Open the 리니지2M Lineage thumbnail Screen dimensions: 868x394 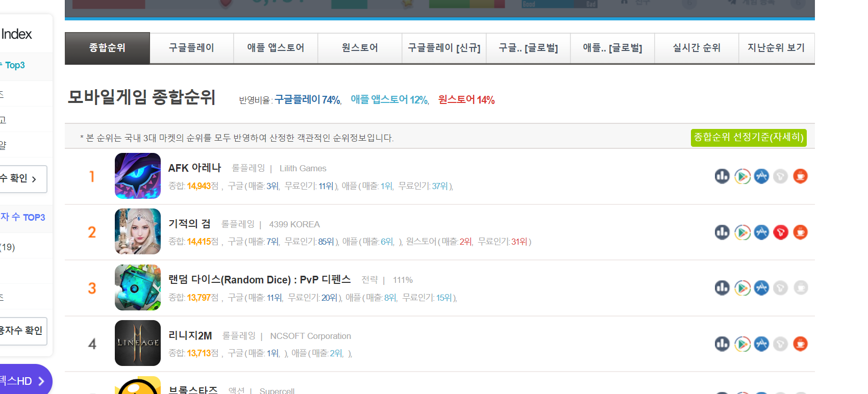tap(138, 343)
